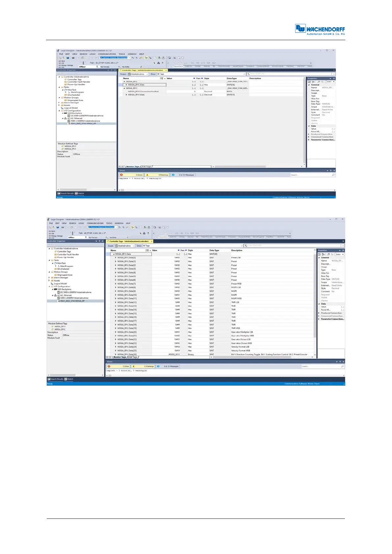This screenshot has height=554, width=392.
Task: Click the Save icon in upper window toolbar
Action: pos(68,58)
